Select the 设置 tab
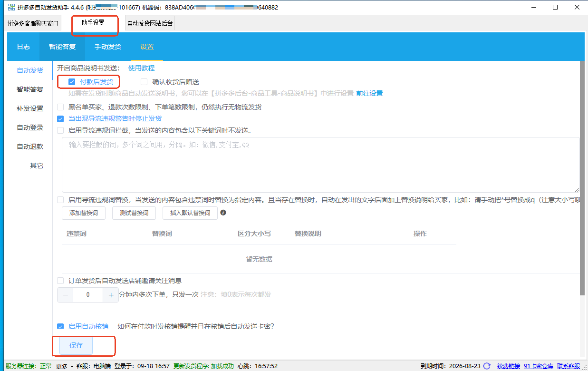 (147, 47)
